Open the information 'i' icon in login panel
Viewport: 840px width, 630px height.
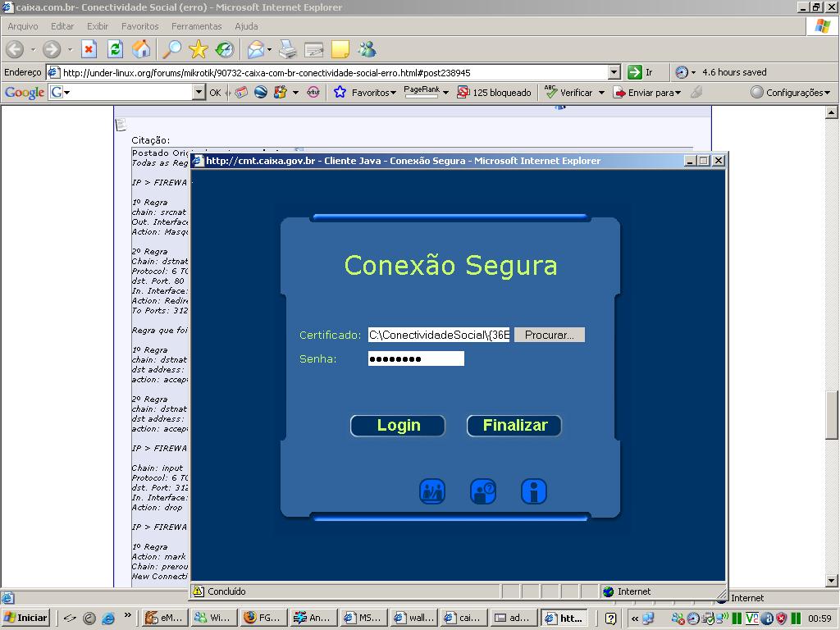click(533, 491)
